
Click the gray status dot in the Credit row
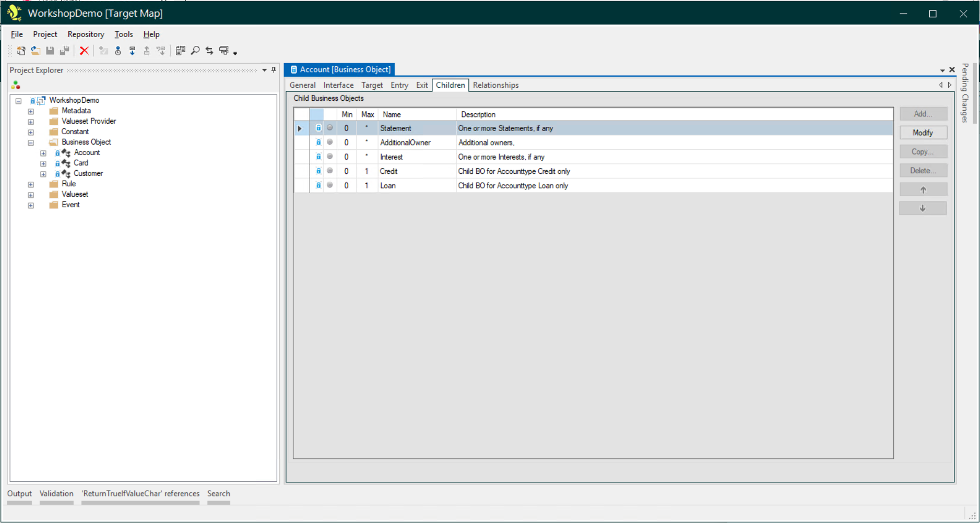[330, 171]
